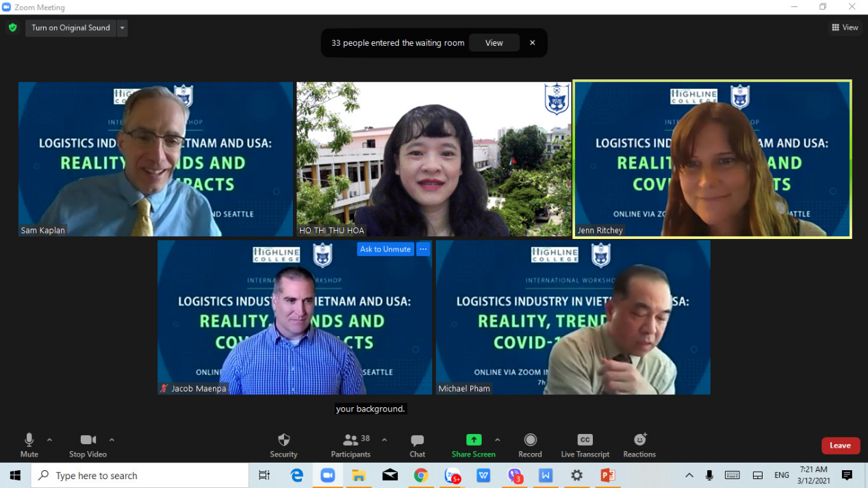
Task: Turn on Original Sound
Action: pyautogui.click(x=71, y=28)
